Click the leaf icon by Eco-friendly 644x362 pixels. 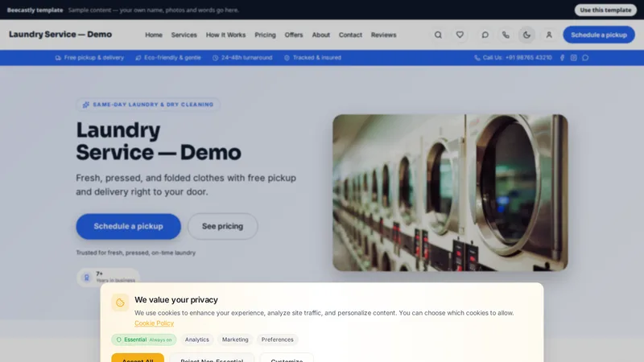[138, 58]
